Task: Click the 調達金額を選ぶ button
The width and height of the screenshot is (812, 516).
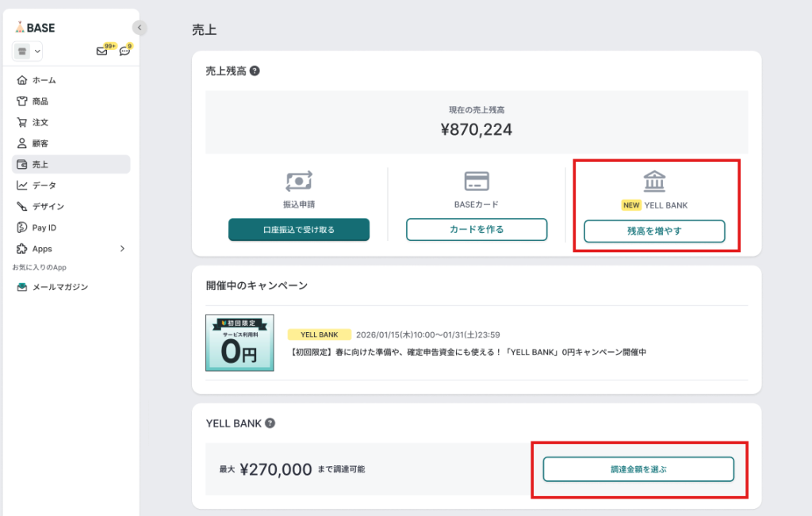Action: 638,469
